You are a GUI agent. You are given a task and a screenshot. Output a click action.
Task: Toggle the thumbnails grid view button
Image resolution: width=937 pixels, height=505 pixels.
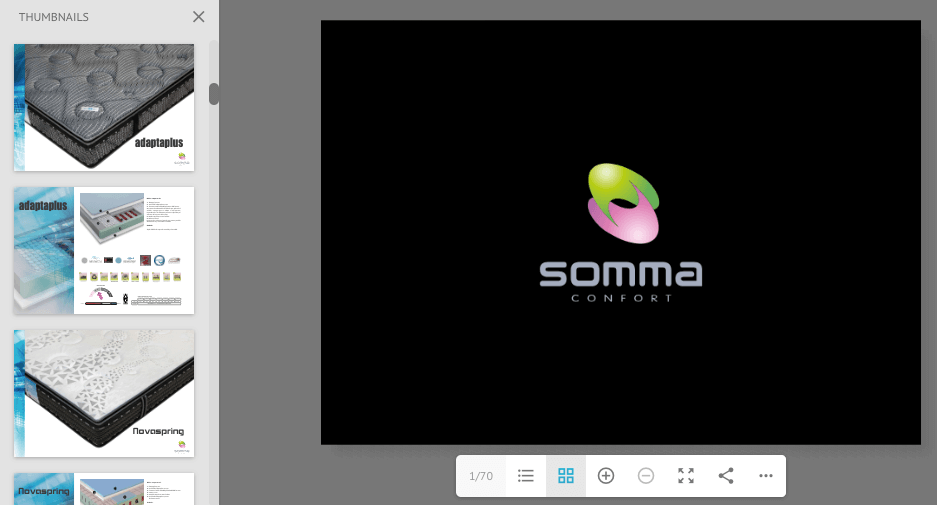(x=566, y=476)
